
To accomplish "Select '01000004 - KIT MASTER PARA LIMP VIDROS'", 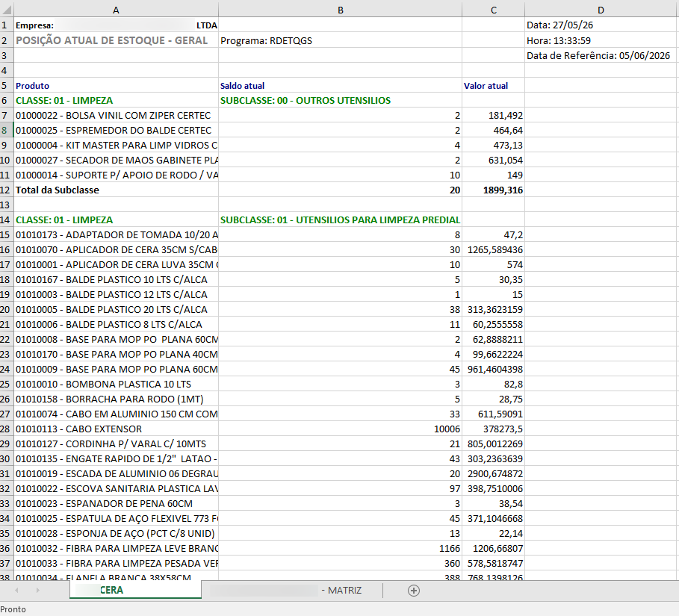I will (x=116, y=146).
